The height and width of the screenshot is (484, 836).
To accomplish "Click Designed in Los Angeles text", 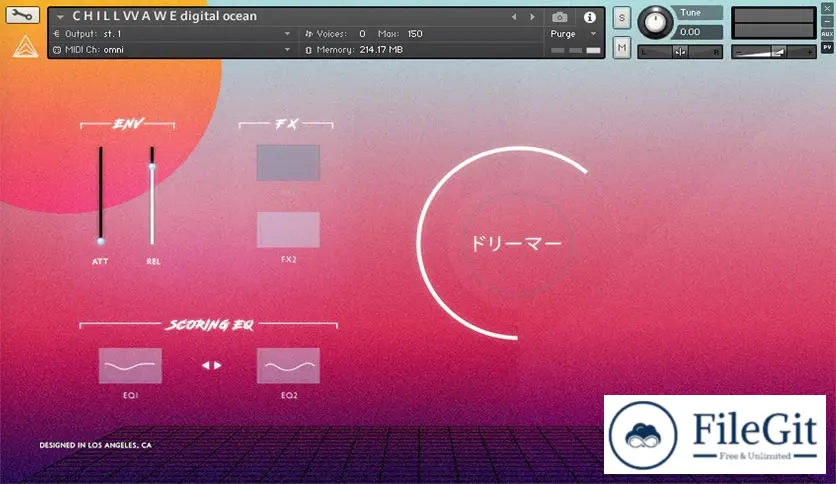I will [95, 445].
